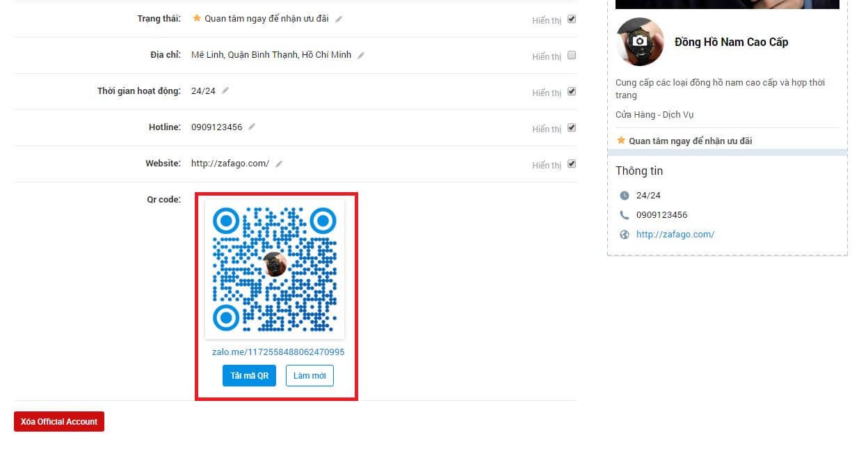This screenshot has height=449, width=868.
Task: Click the star icon in preview panel status
Action: point(621,141)
